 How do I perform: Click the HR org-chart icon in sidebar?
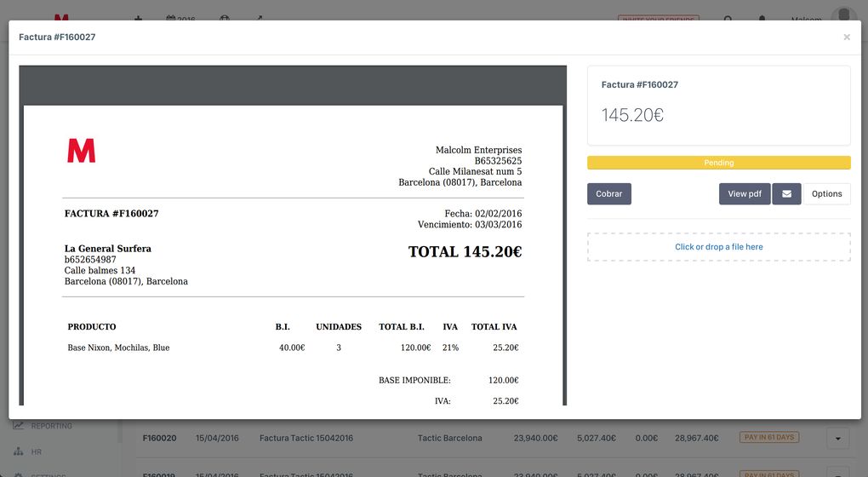[x=19, y=451]
